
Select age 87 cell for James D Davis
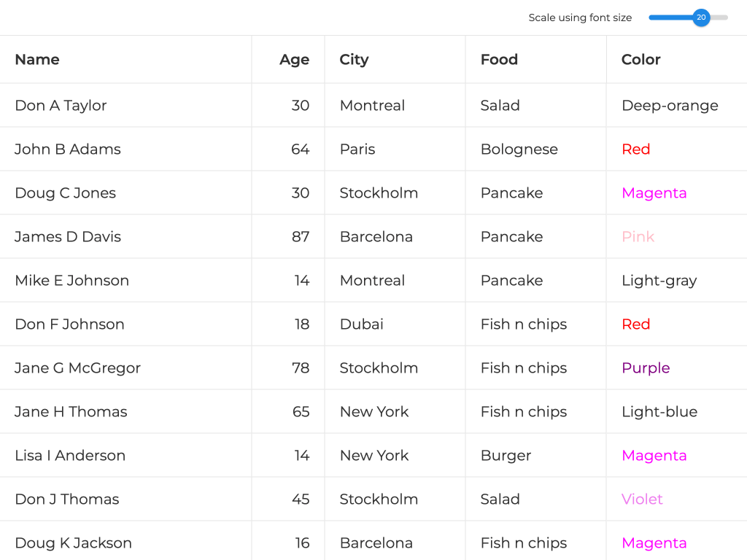point(301,236)
